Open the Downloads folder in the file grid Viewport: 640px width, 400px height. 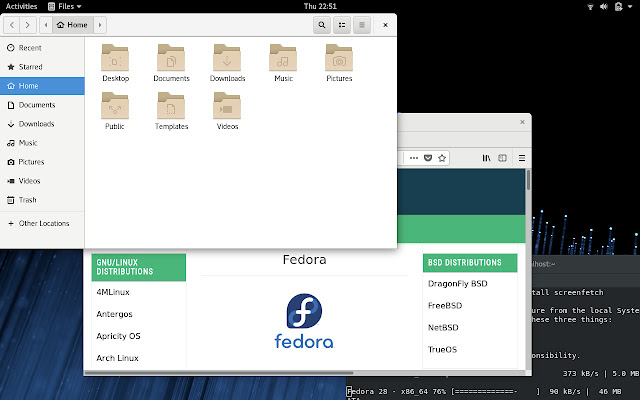(x=227, y=63)
